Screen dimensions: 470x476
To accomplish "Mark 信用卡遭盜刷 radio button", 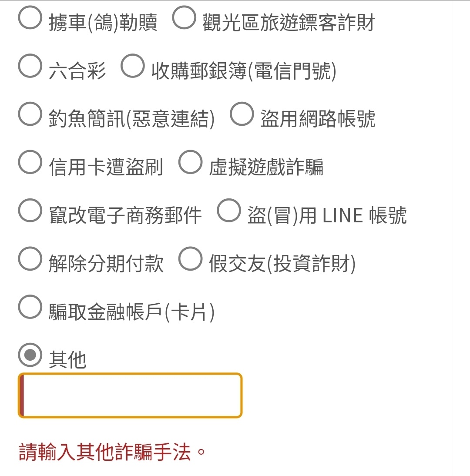I will pyautogui.click(x=30, y=162).
